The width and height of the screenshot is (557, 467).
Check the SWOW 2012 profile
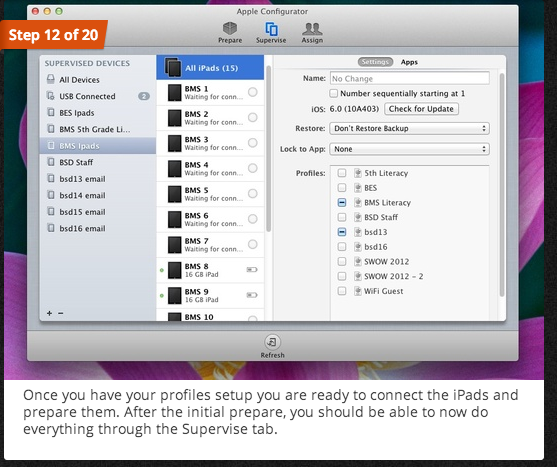pyautogui.click(x=342, y=261)
